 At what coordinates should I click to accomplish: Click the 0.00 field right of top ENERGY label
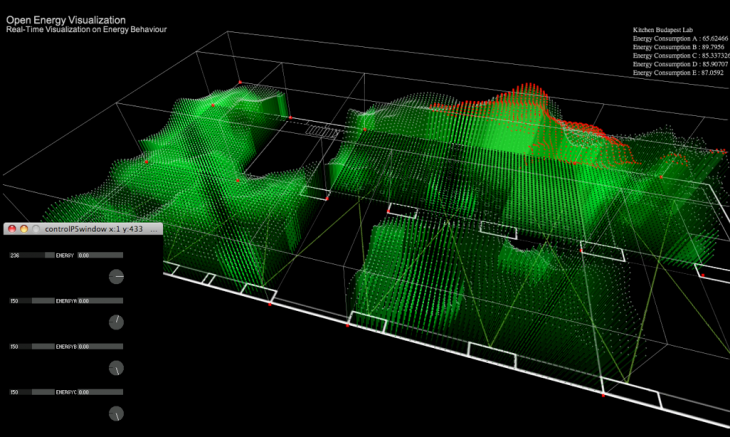[100, 255]
